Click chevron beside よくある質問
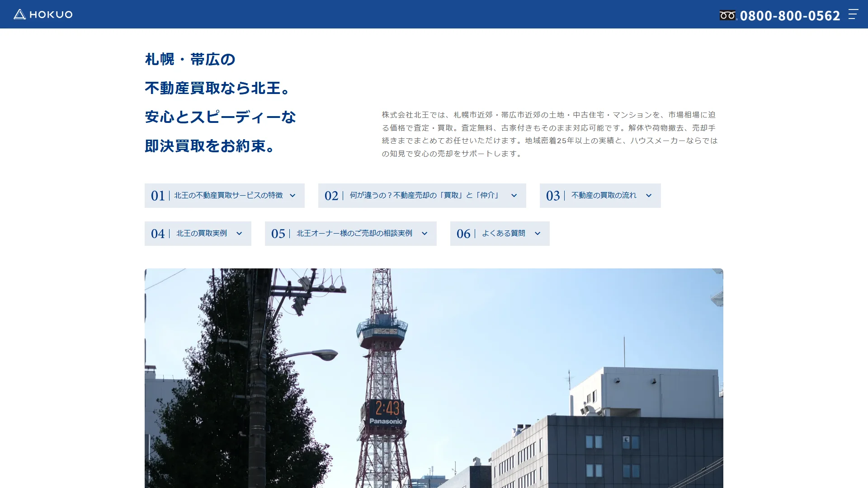This screenshot has width=868, height=488. tap(538, 234)
